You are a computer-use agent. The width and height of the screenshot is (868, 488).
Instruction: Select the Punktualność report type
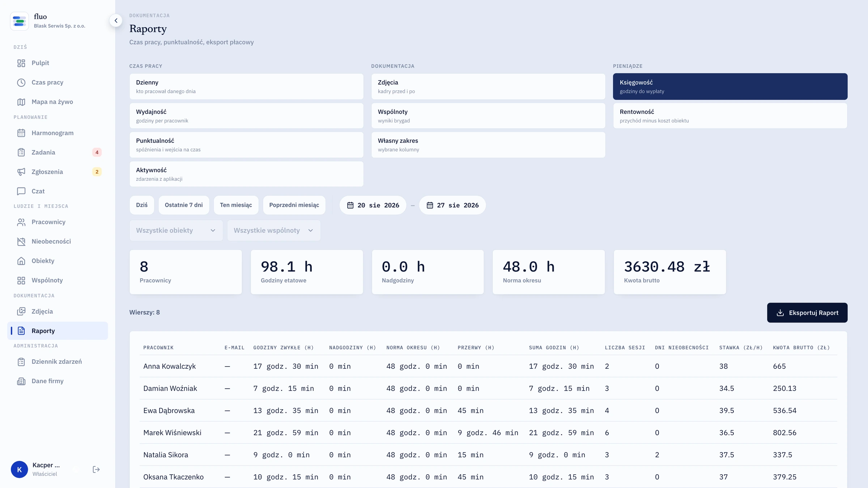[246, 145]
